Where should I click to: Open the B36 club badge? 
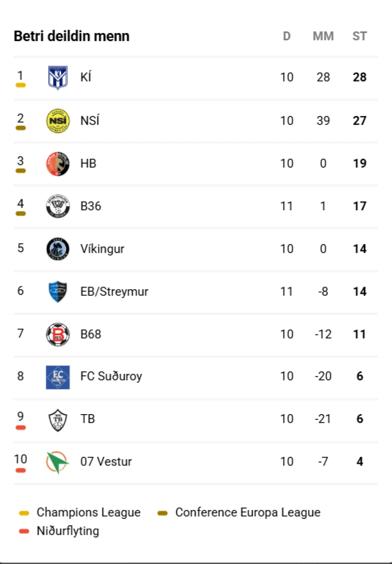(58, 206)
